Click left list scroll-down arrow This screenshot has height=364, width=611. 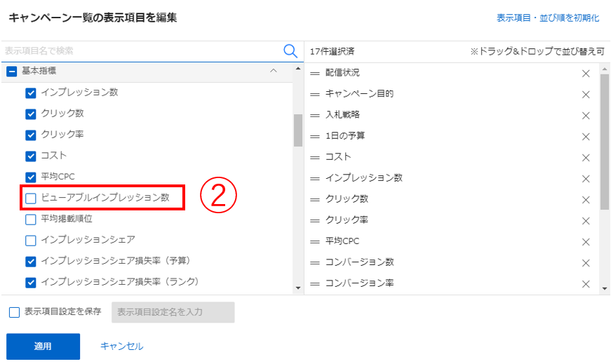point(297,288)
